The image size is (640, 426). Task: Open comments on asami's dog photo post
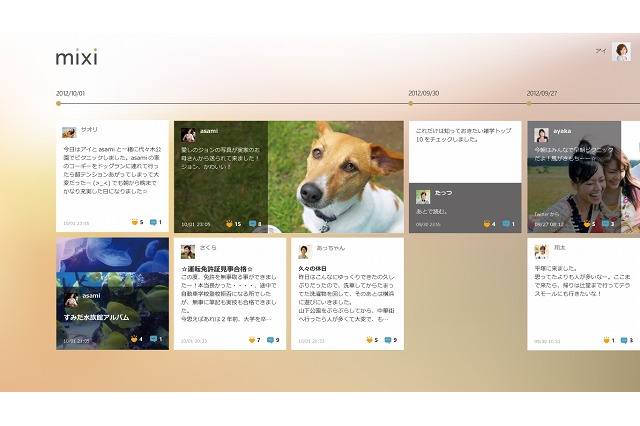point(255,224)
